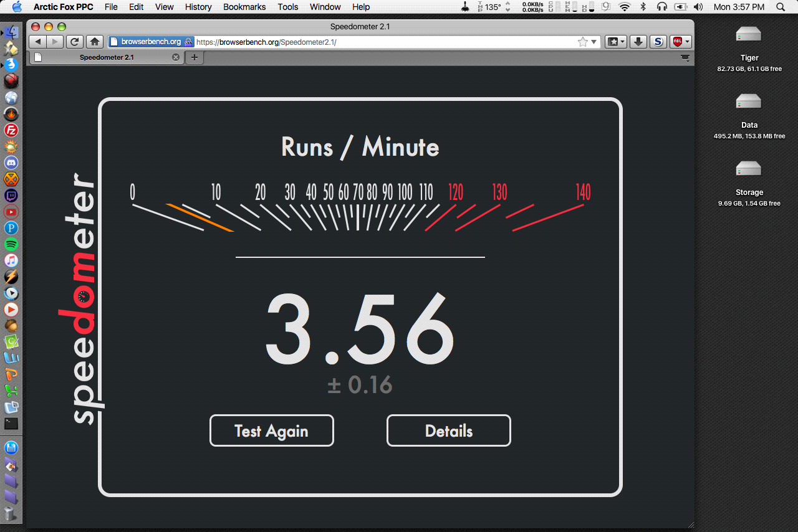The image size is (798, 532).
Task: Click the browser Back arrow button
Action: click(x=38, y=42)
